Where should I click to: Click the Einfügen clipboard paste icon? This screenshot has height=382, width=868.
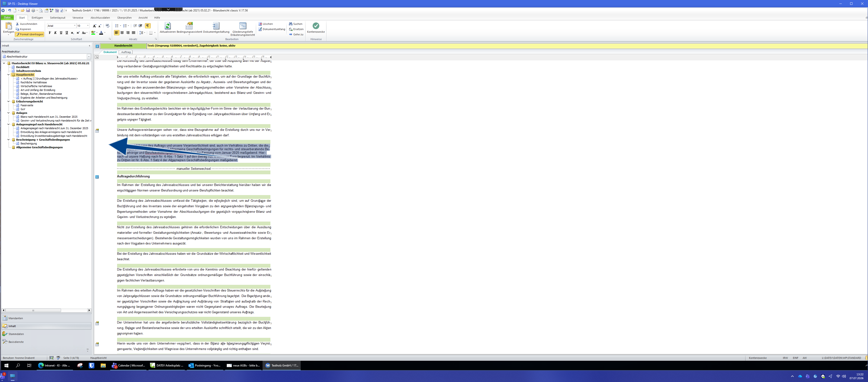pos(8,26)
